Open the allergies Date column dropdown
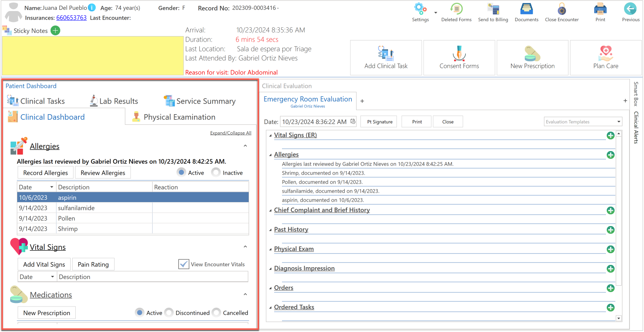Viewport: 644px width, 332px height. (x=51, y=187)
